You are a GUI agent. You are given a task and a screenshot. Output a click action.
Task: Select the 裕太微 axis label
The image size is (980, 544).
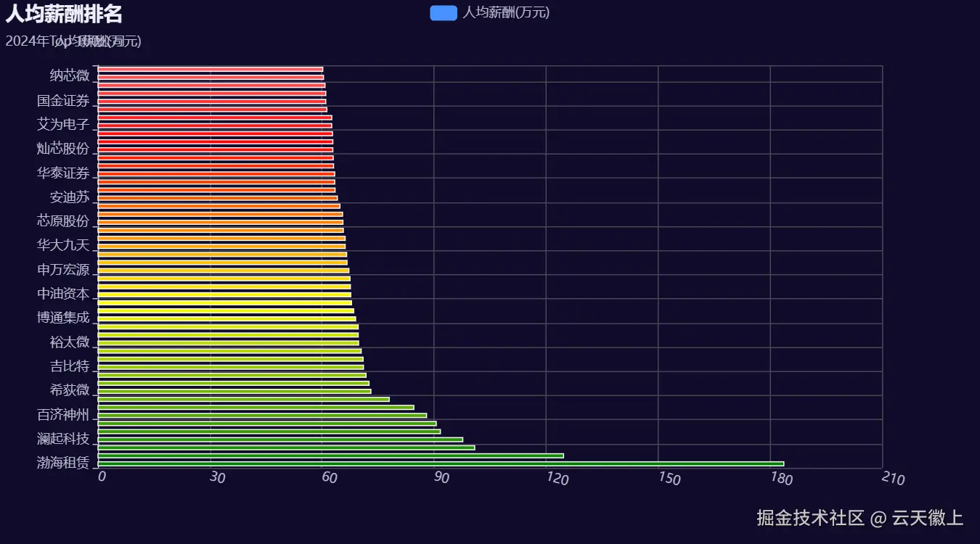[x=70, y=342]
